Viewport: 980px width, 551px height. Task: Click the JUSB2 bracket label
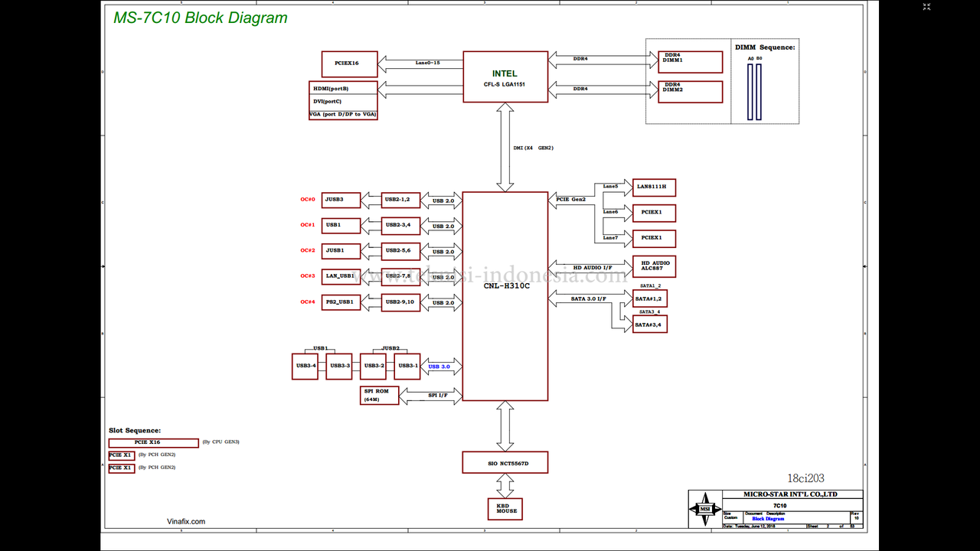(390, 348)
